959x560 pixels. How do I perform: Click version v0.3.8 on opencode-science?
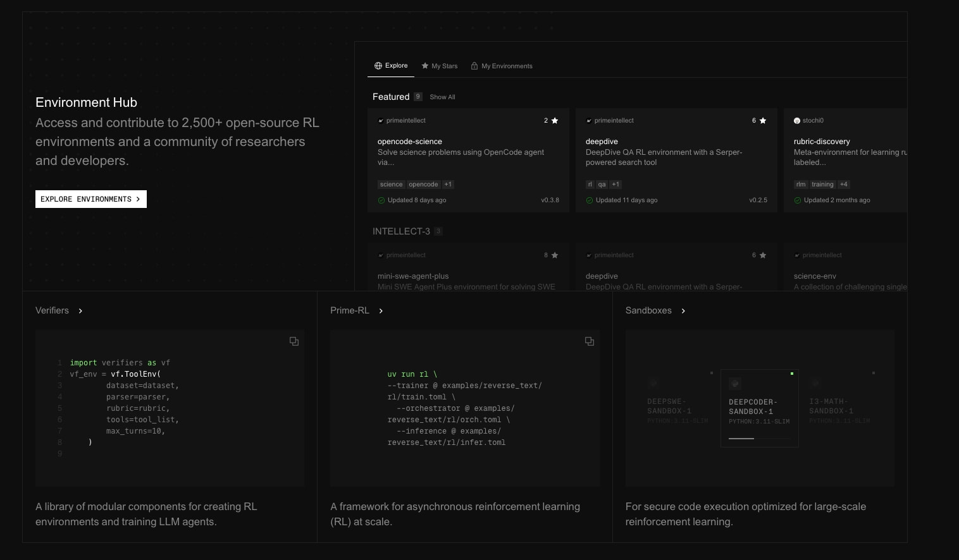(x=550, y=200)
